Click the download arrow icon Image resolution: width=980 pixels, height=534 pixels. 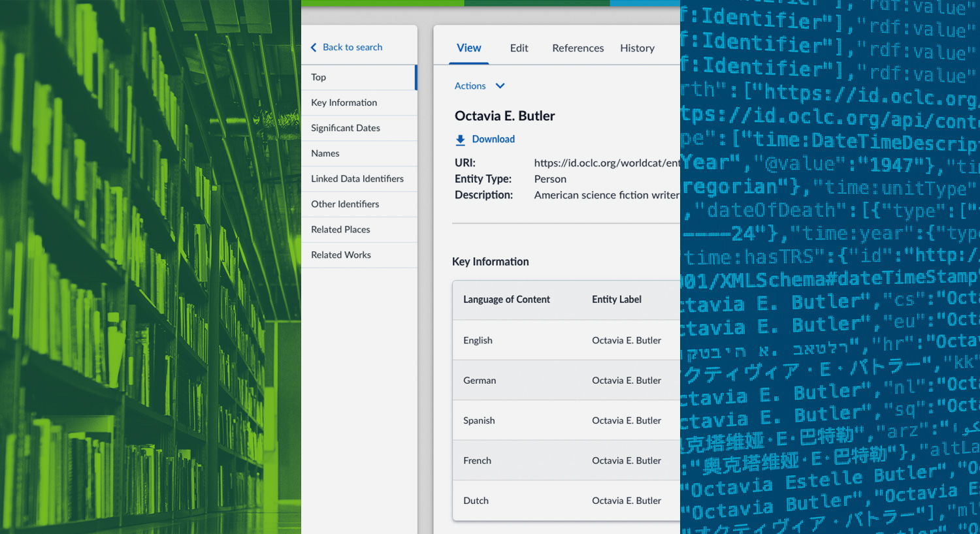[461, 140]
